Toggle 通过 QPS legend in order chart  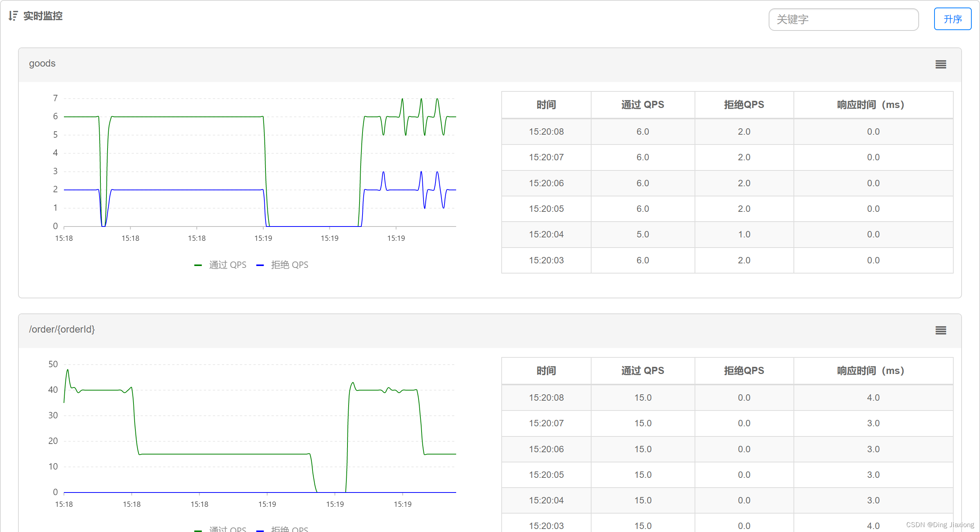tap(220, 529)
